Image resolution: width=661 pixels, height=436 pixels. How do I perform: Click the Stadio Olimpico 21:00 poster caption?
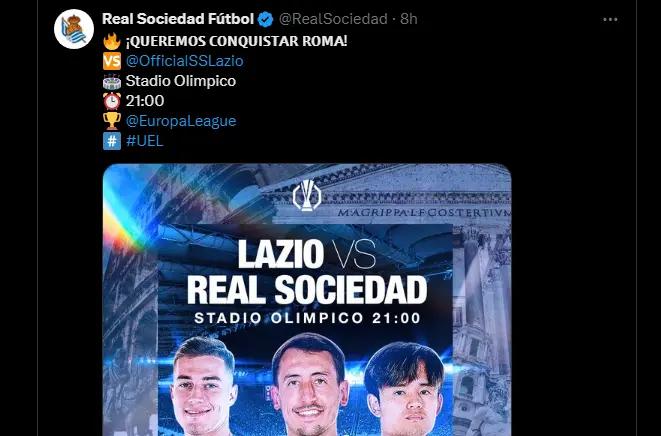click(x=307, y=318)
